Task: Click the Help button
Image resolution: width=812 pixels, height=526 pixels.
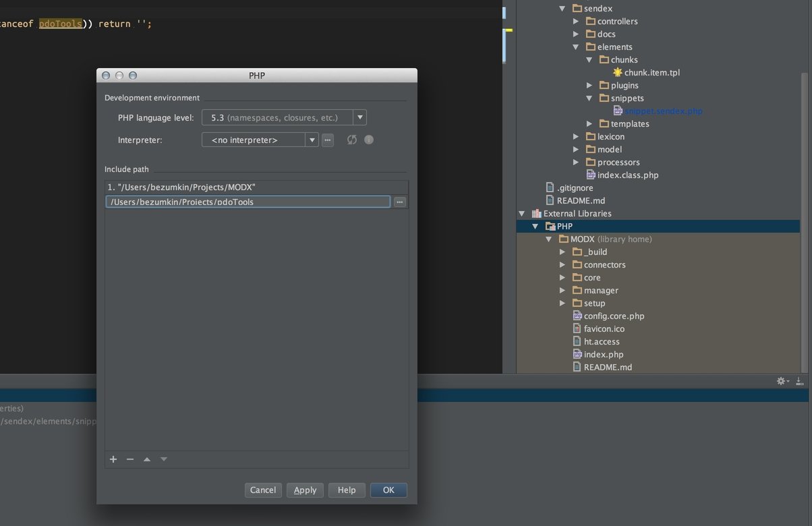Action: pyautogui.click(x=347, y=490)
